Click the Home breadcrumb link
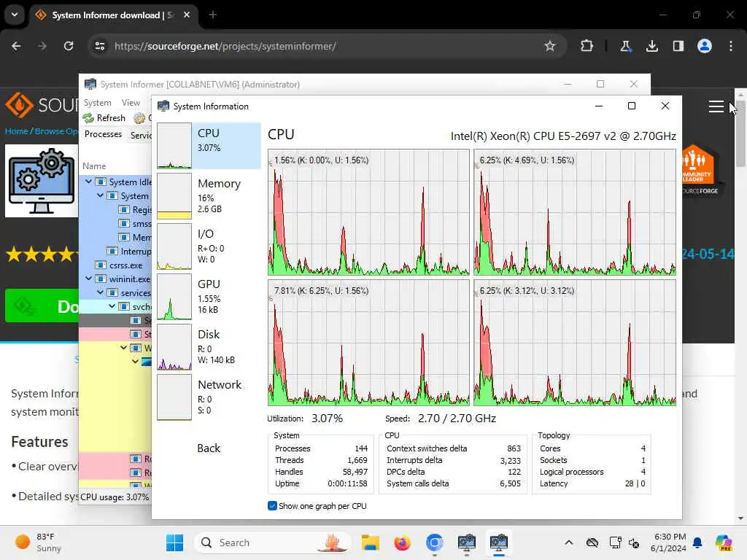This screenshot has height=560, width=747. pyautogui.click(x=17, y=131)
